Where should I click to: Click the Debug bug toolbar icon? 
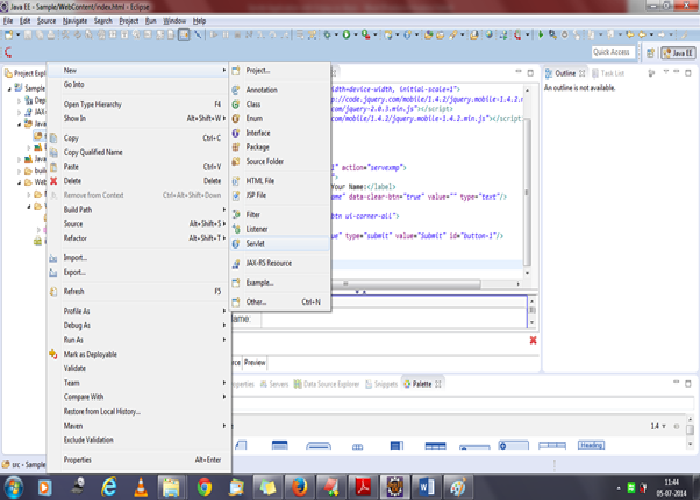point(327,35)
